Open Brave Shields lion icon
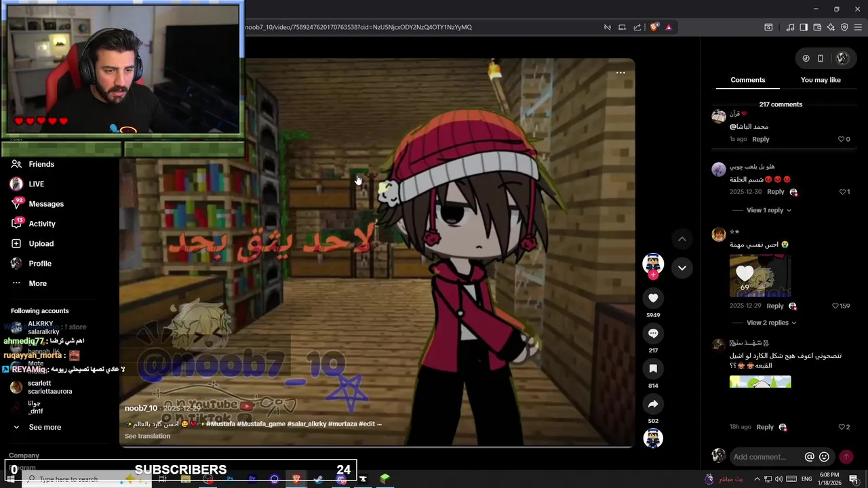Screen dimensions: 868x488 click(x=654, y=27)
